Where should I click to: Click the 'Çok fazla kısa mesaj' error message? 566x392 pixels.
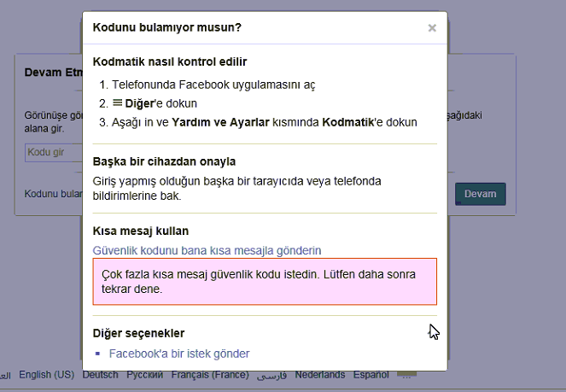point(265,282)
